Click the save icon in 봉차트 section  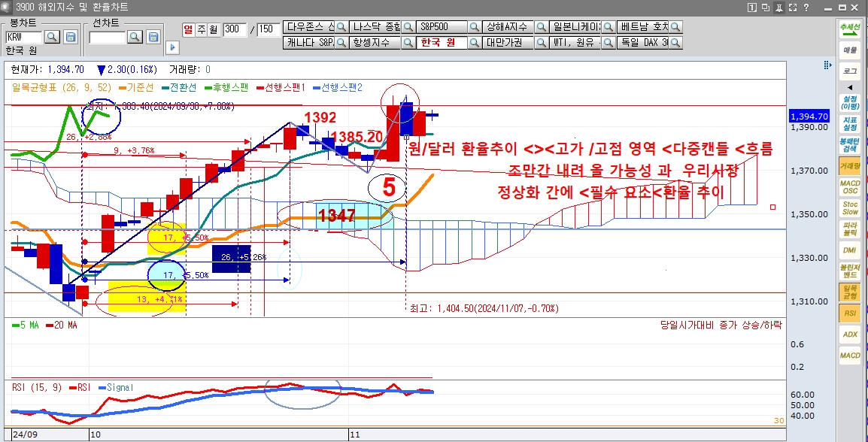coord(71,37)
